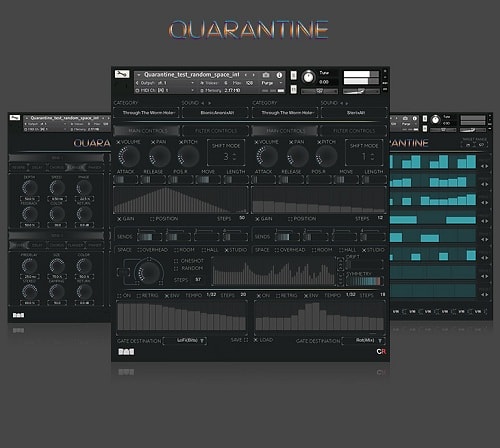The width and height of the screenshot is (500, 448).
Task: Click the large round knob beside Oneshot
Action: (x=149, y=273)
